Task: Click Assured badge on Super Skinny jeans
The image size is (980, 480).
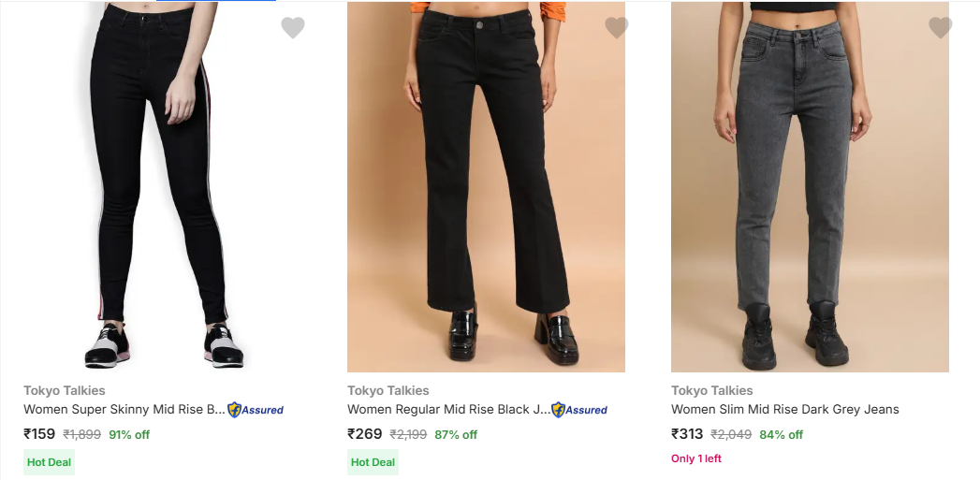Action: tap(256, 410)
